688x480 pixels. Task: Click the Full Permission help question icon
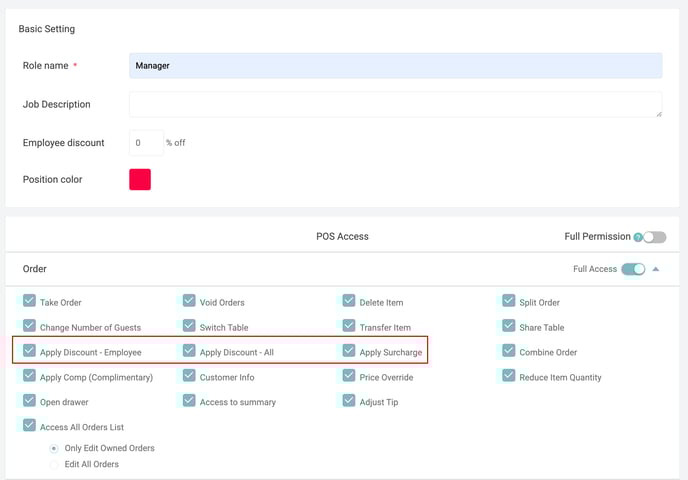coord(638,237)
